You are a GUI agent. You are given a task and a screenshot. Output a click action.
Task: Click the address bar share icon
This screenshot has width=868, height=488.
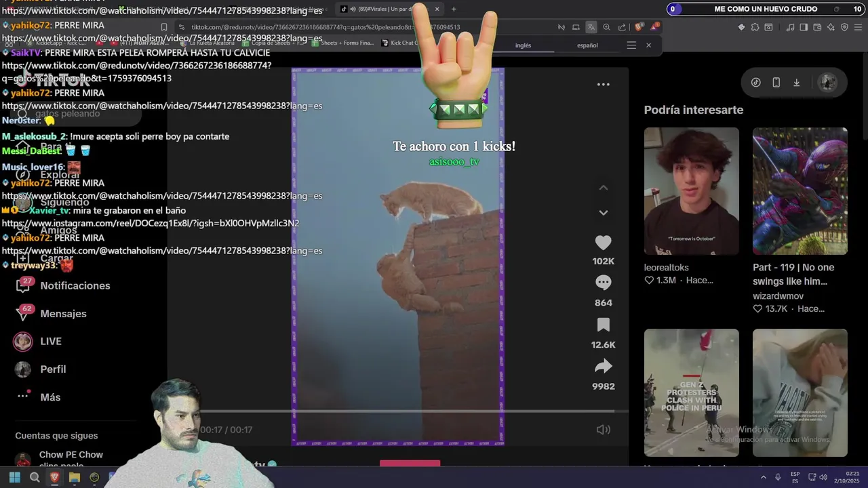pyautogui.click(x=622, y=27)
